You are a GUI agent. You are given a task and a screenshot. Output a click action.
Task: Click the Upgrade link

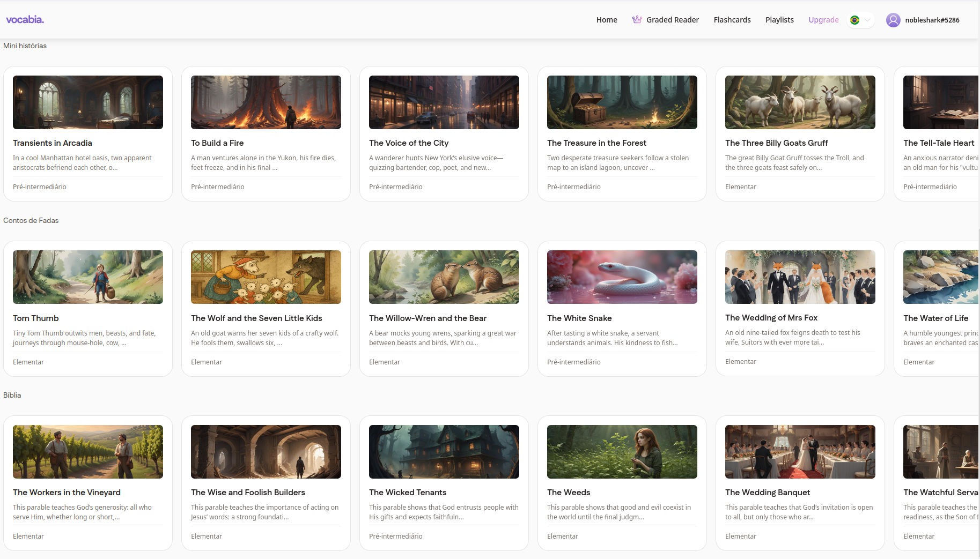[x=823, y=20]
